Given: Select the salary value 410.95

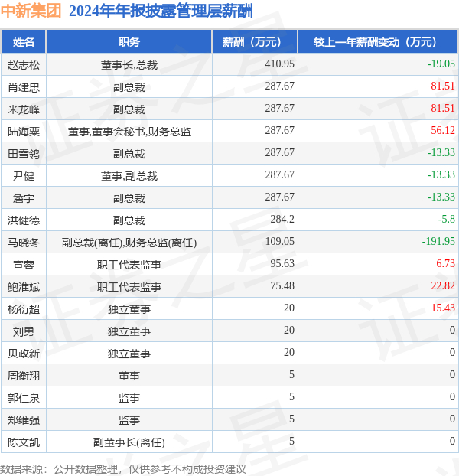Looking at the screenshot, I should 279,64.
